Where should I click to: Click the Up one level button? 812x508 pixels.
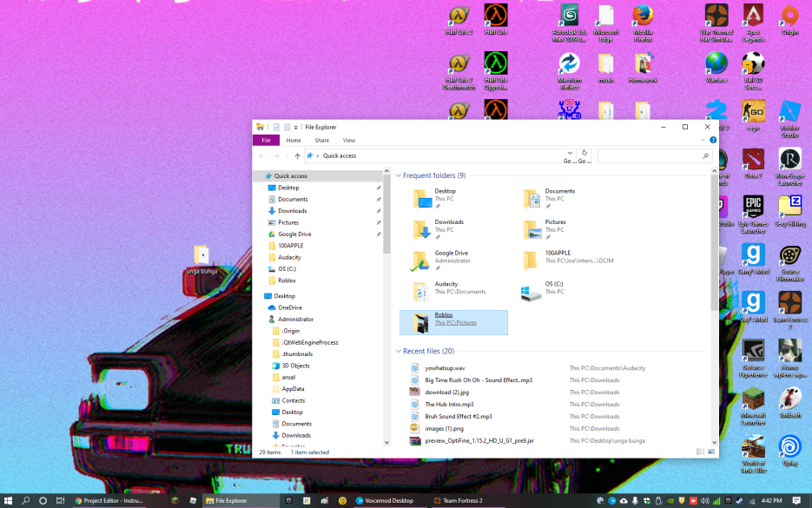[x=298, y=155]
